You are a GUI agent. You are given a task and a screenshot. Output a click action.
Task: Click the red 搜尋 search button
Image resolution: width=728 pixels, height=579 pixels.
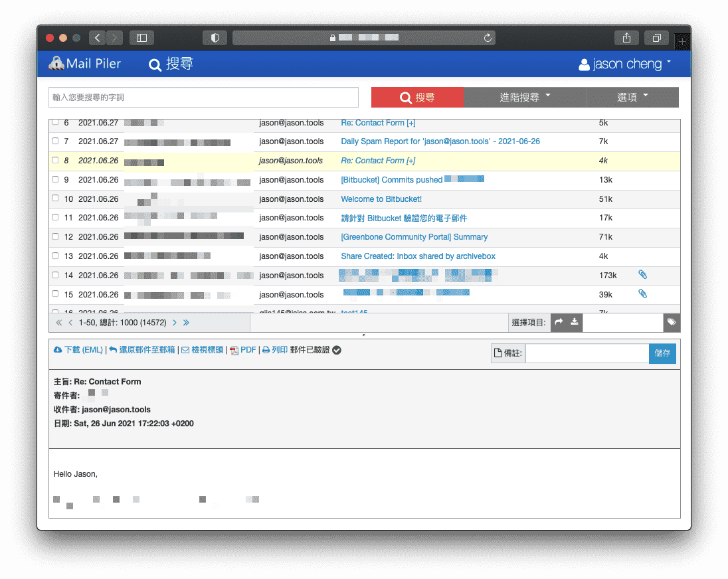[417, 98]
